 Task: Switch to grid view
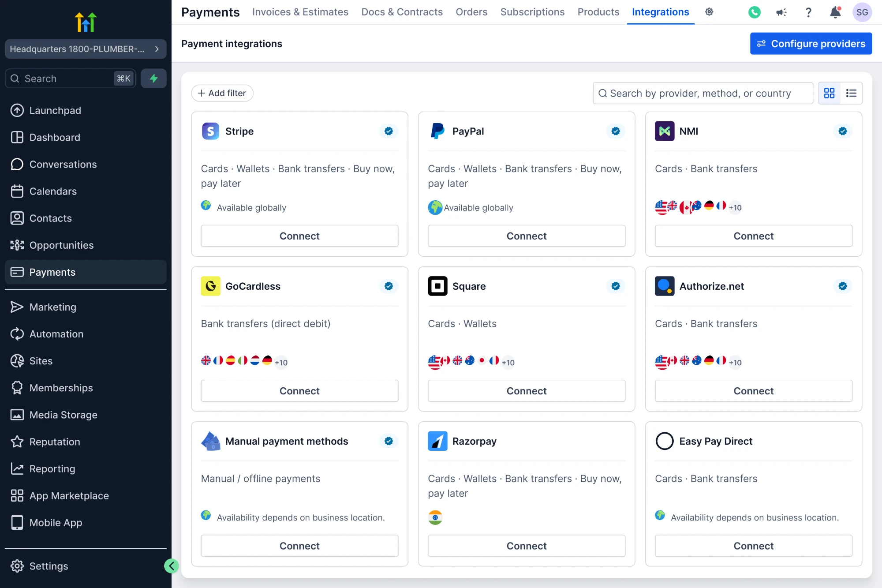(x=829, y=93)
